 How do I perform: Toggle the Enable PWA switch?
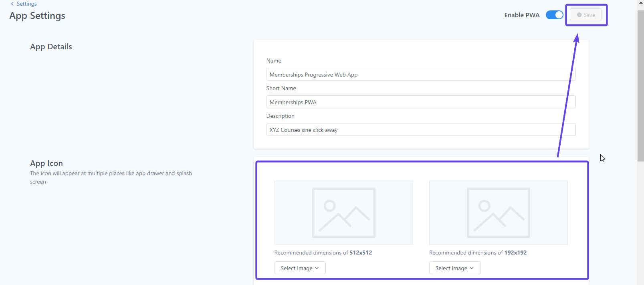coord(554,15)
